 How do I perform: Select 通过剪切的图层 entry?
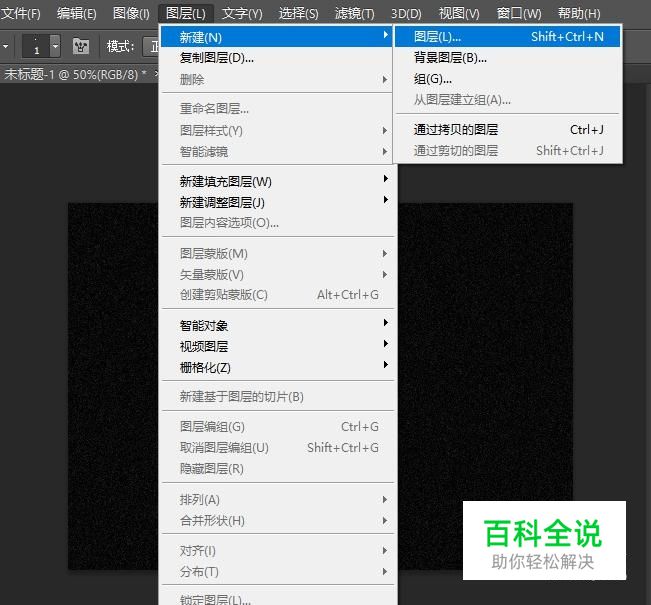pyautogui.click(x=507, y=150)
